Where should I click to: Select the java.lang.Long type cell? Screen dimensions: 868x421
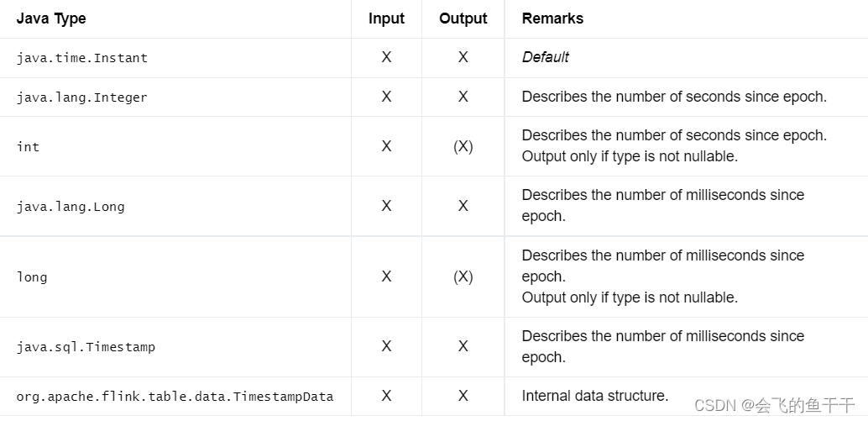pos(71,207)
